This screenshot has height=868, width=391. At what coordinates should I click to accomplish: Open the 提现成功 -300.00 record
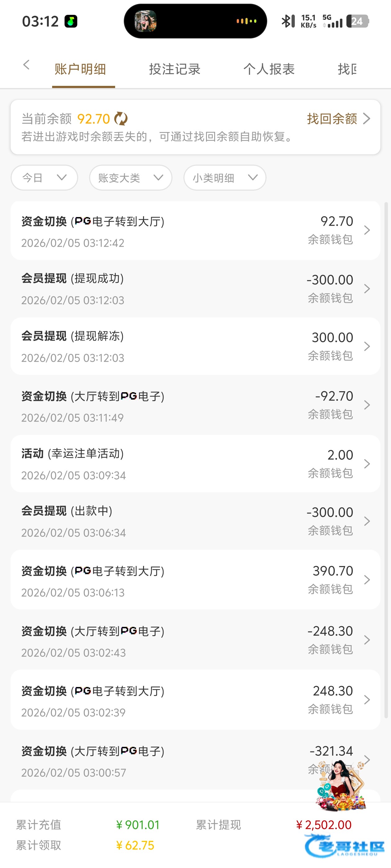coord(195,289)
